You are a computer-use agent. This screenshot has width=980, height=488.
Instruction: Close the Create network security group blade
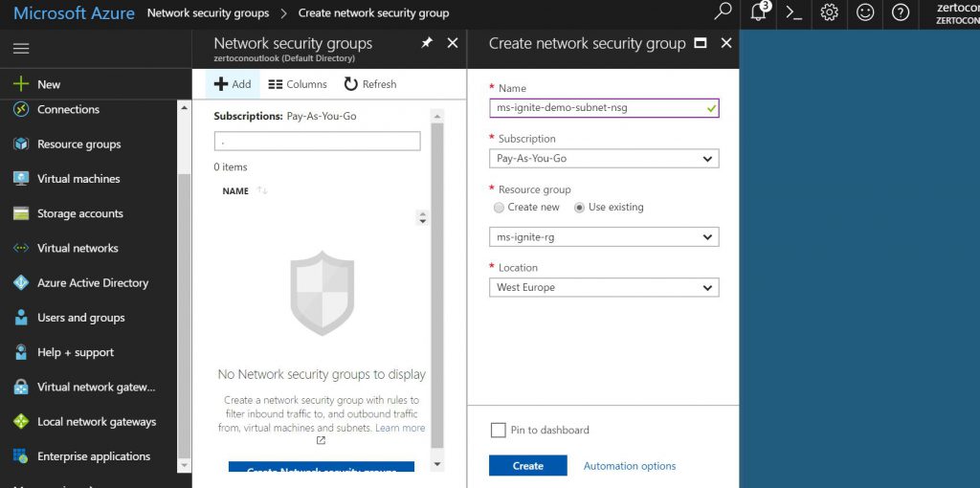(x=726, y=42)
